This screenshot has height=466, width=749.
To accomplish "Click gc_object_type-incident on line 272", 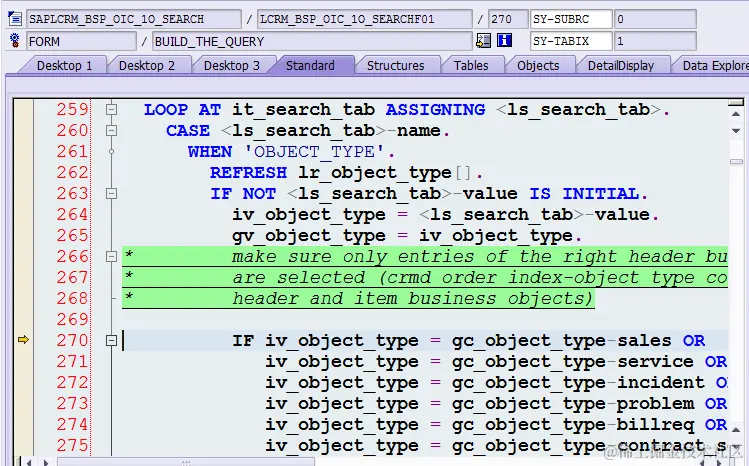I will [x=578, y=382].
